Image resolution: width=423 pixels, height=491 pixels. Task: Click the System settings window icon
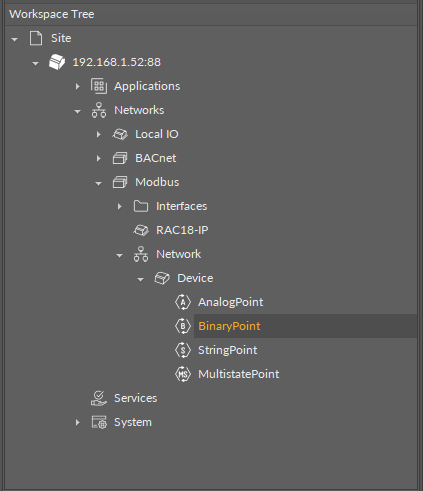(x=99, y=422)
